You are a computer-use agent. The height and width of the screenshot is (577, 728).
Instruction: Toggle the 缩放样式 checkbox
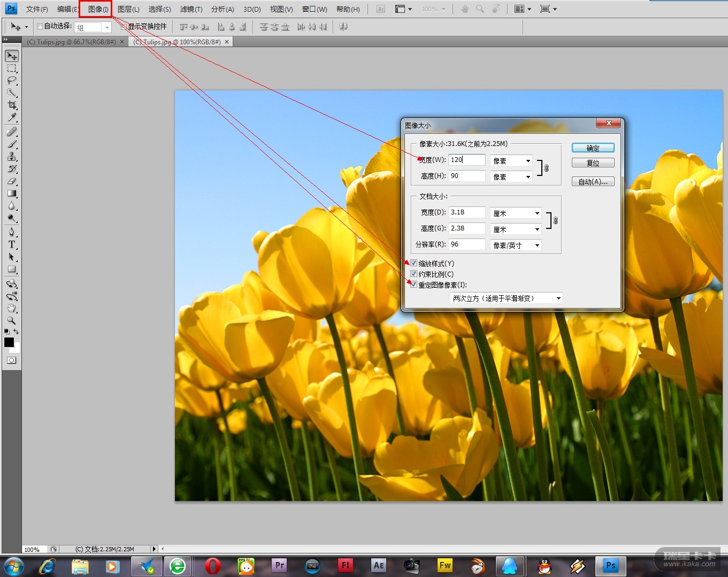click(x=413, y=263)
